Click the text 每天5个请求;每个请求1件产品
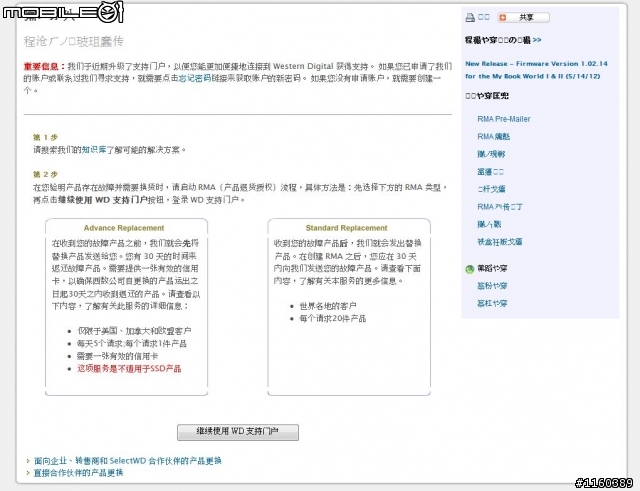Image resolution: width=640 pixels, height=491 pixels. tap(132, 343)
